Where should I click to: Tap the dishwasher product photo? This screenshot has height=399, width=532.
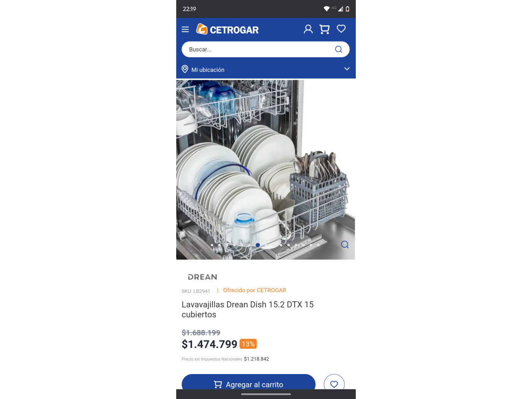tap(266, 170)
